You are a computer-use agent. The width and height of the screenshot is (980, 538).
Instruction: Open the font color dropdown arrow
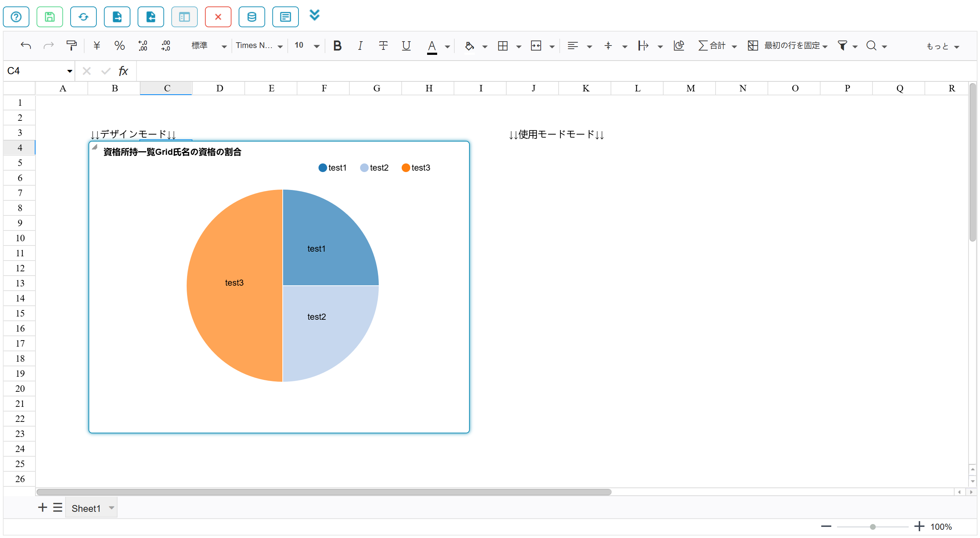pos(448,47)
